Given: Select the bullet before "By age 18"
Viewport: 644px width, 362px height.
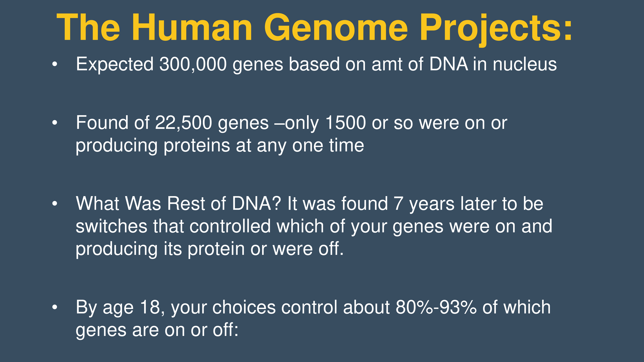Looking at the screenshot, I should [x=55, y=307].
